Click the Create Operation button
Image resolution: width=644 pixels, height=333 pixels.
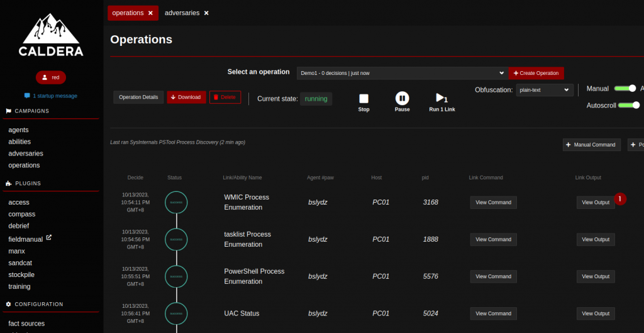[x=536, y=73]
